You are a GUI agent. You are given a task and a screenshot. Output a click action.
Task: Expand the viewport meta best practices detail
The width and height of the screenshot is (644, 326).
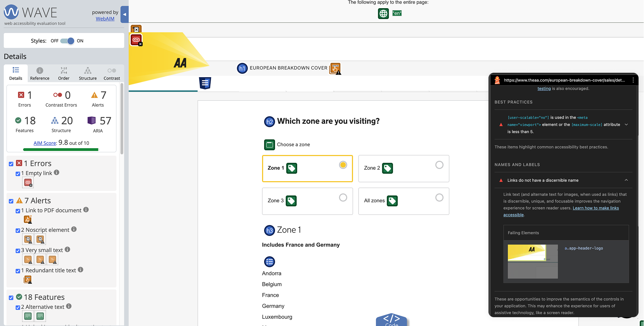(627, 124)
